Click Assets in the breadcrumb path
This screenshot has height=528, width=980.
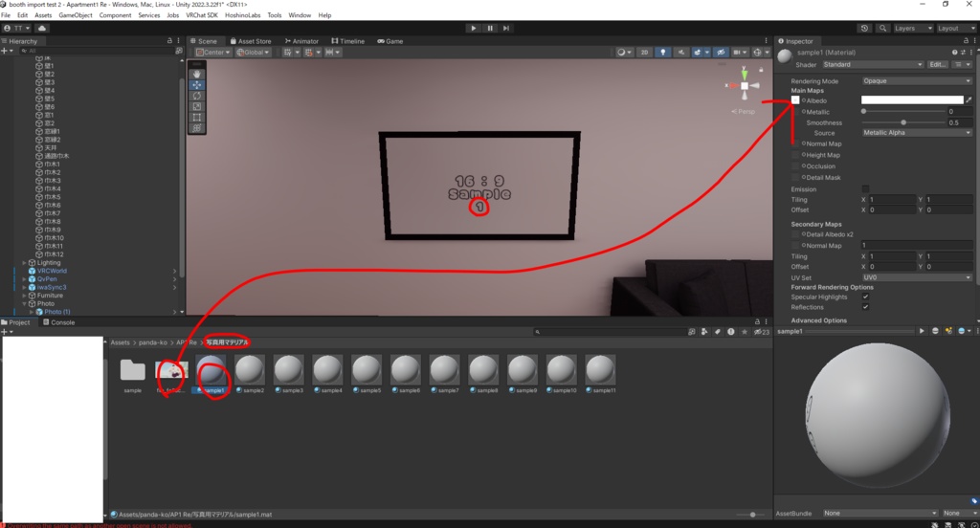point(120,342)
